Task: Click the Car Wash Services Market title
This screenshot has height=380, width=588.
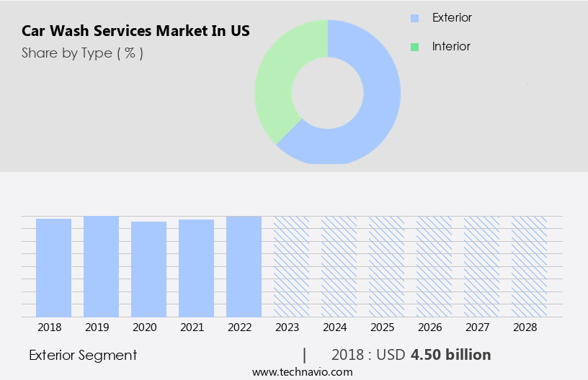Action: pos(136,31)
